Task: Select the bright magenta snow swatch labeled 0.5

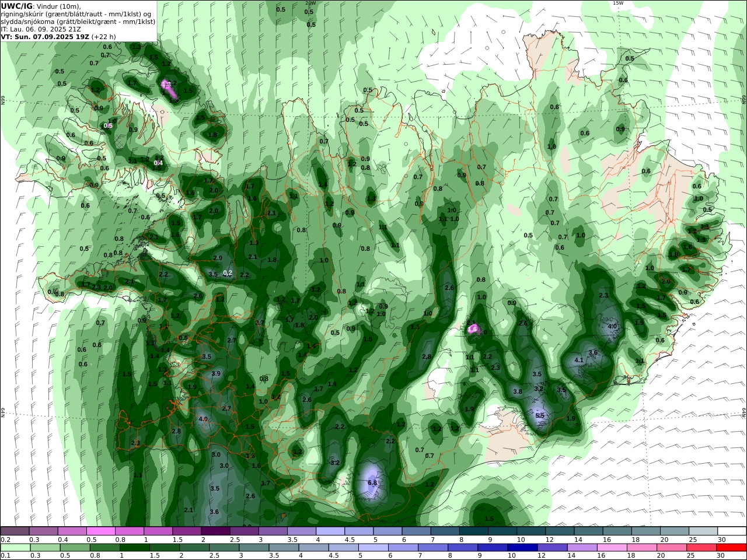Action: [x=100, y=531]
